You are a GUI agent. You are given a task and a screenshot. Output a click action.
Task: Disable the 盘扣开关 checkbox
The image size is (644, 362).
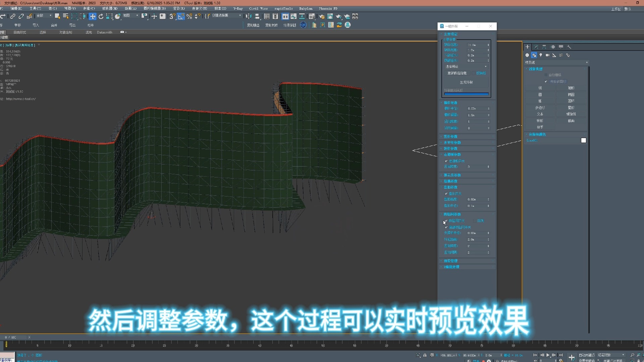point(446,194)
